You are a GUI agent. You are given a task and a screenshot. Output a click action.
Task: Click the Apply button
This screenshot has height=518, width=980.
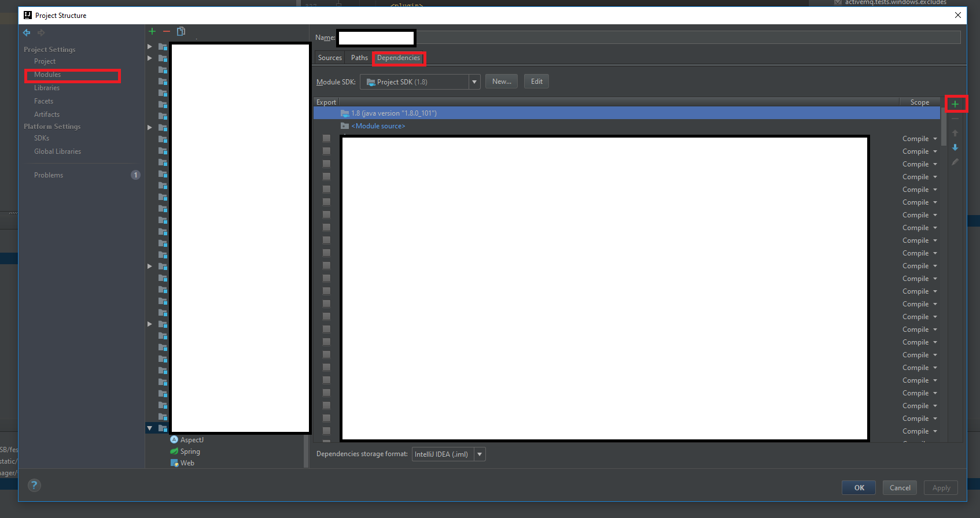pos(941,488)
